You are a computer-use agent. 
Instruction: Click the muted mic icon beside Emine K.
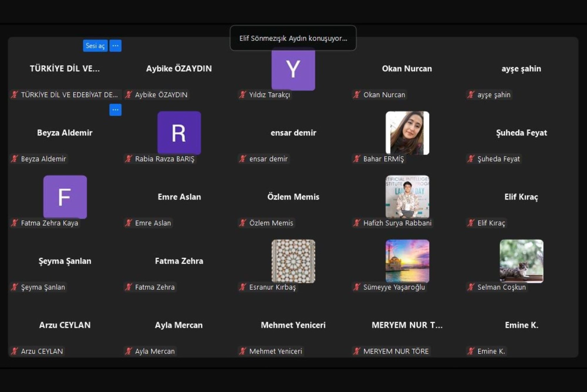click(x=471, y=351)
